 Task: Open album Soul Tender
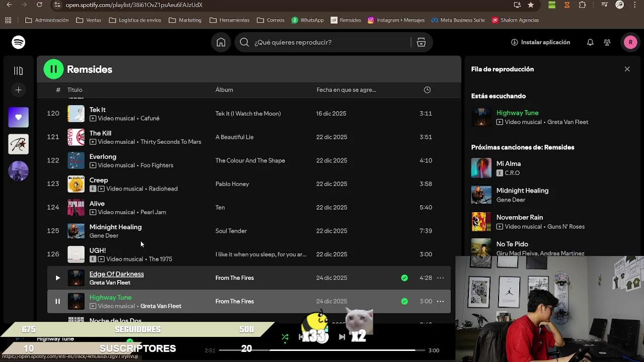coord(231,231)
